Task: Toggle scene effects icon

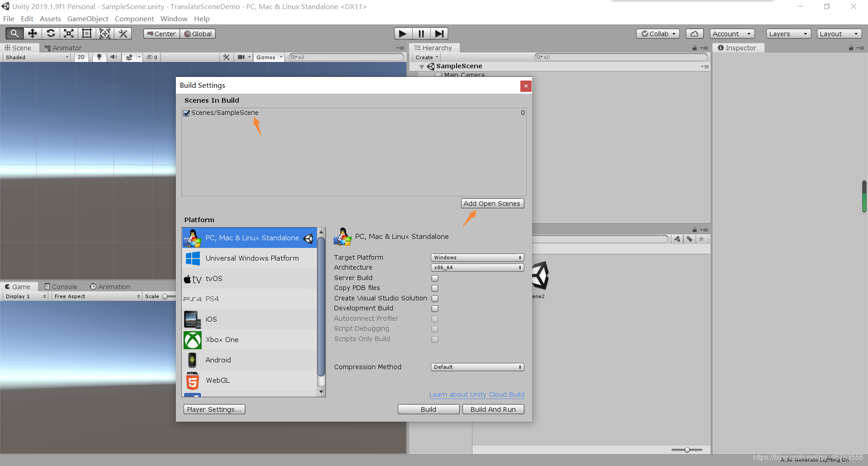Action: pos(129,57)
